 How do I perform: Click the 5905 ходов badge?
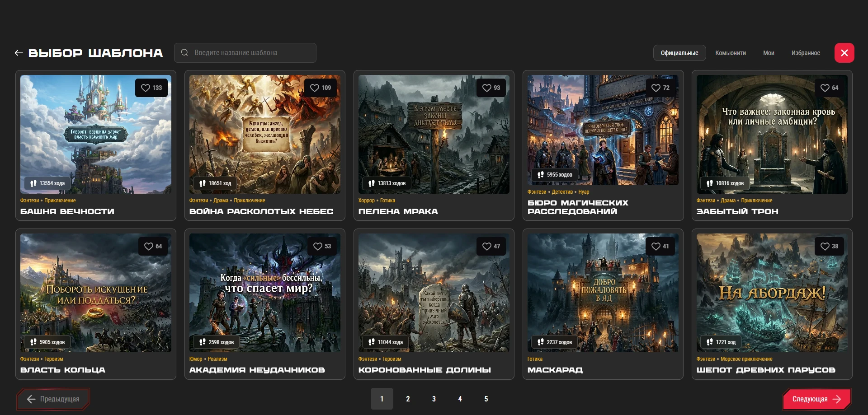47,342
